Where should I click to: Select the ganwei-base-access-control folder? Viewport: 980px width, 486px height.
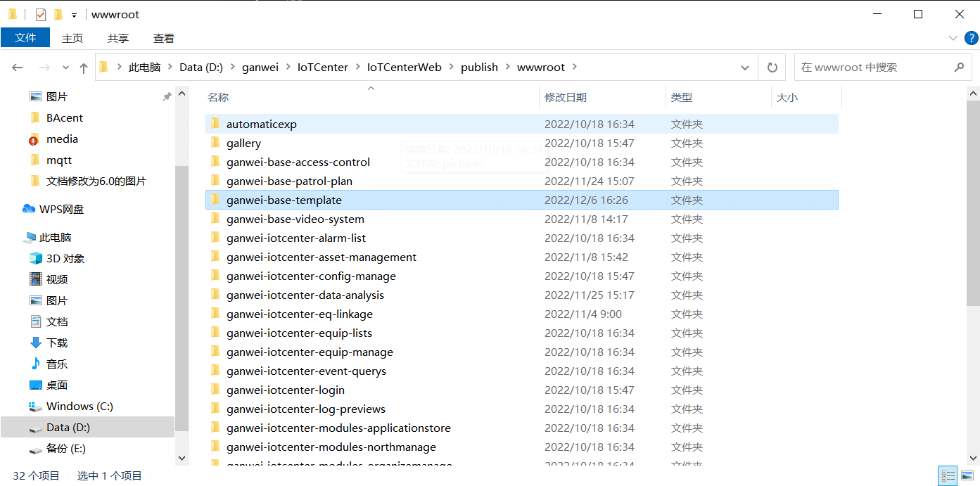point(522,162)
